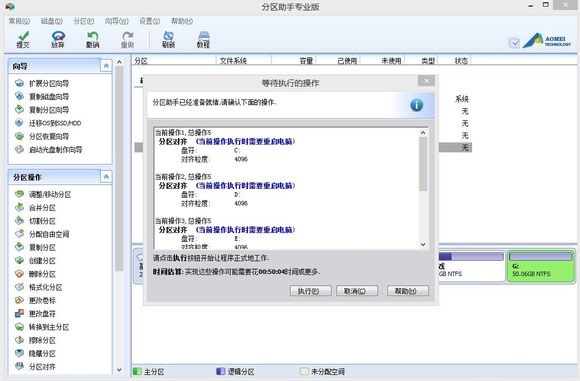Image resolution: width=580 pixels, height=381 pixels.
Task: Select 删除分区 operation
Action: (x=35, y=274)
